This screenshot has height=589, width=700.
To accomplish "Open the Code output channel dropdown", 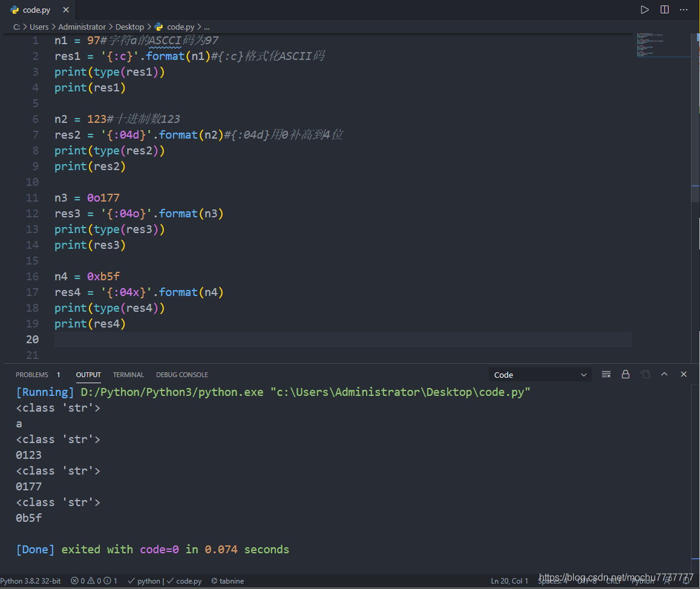I will [540, 375].
